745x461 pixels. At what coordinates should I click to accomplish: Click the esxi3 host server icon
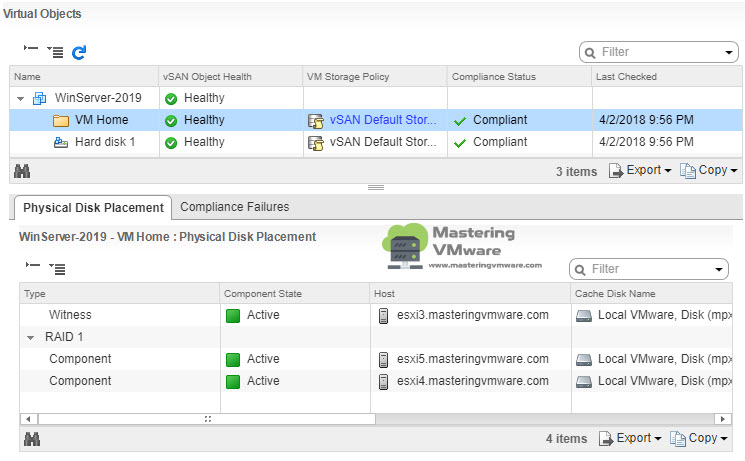(383, 316)
